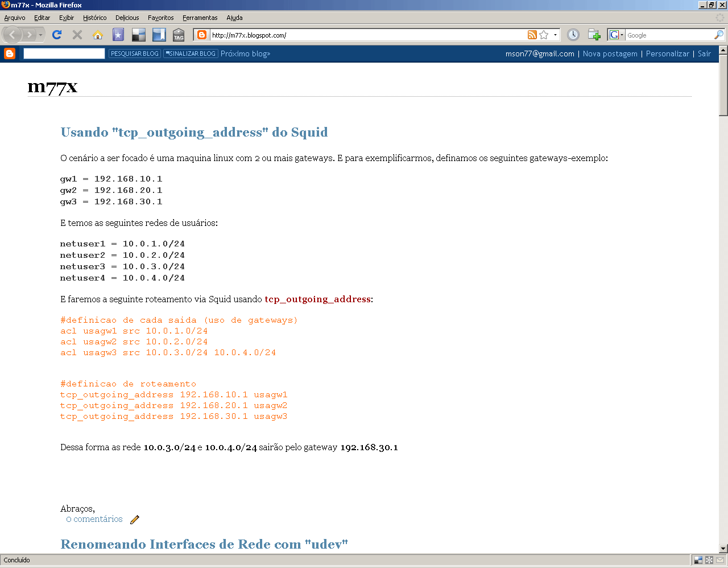Subscribe via the RSS feed icon
Viewport: 728px width, 568px height.
[532, 35]
